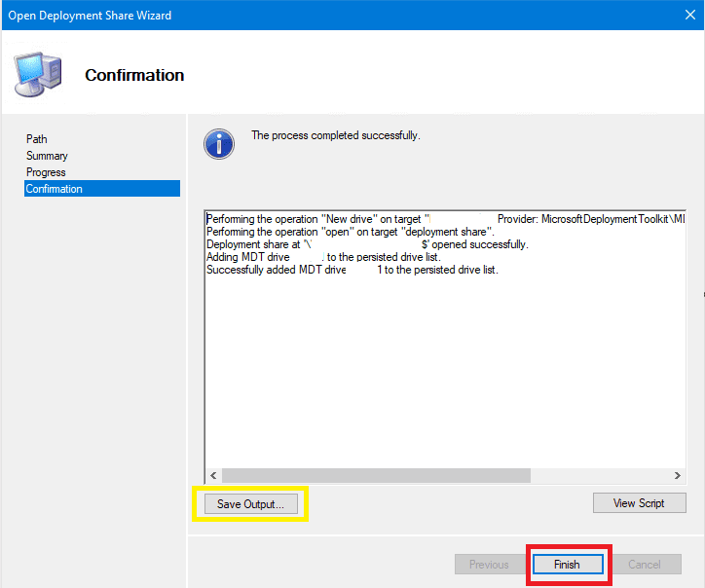Click the Open Deployment Share Wizard title bar
The width and height of the screenshot is (705, 588).
[x=292, y=16]
